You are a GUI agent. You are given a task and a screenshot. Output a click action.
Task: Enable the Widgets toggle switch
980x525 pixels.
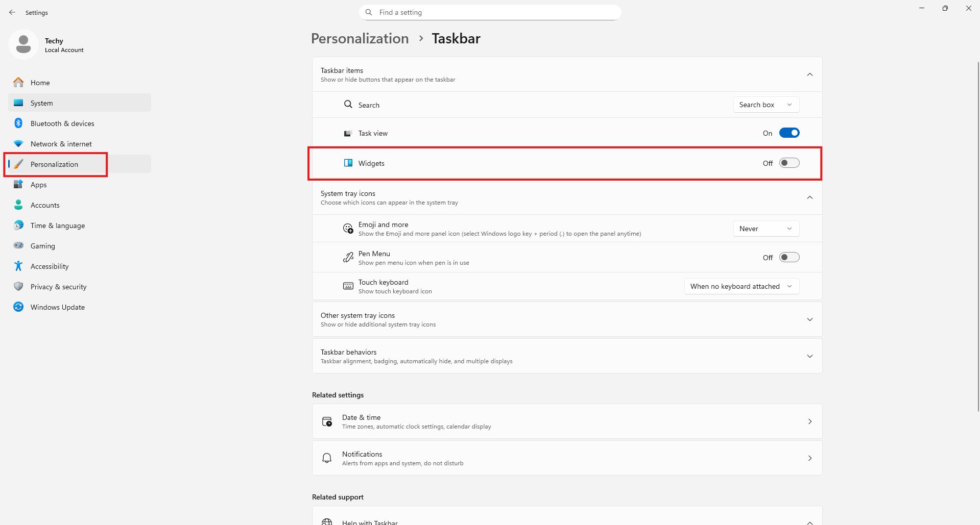pos(789,163)
